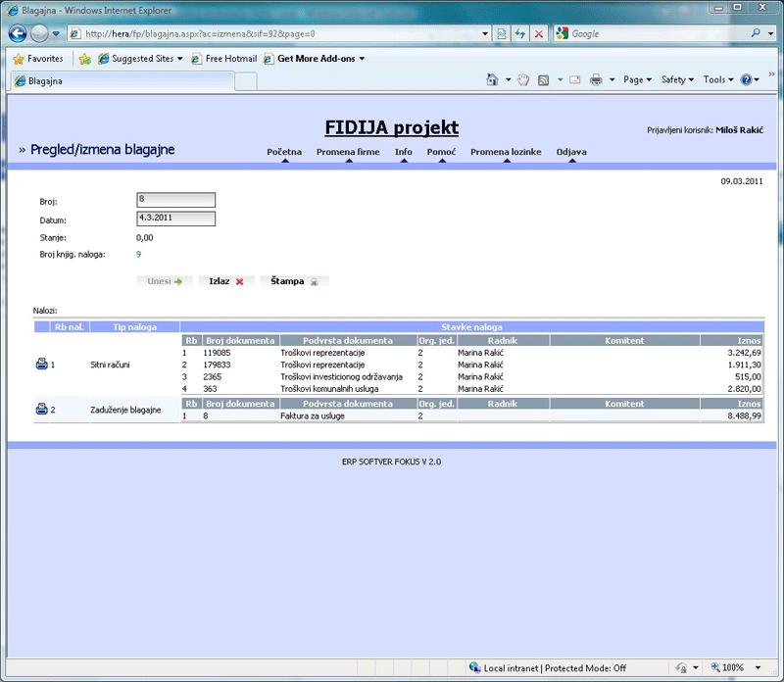Open Promena lozinke menu item
The image size is (784, 682).
tap(506, 152)
